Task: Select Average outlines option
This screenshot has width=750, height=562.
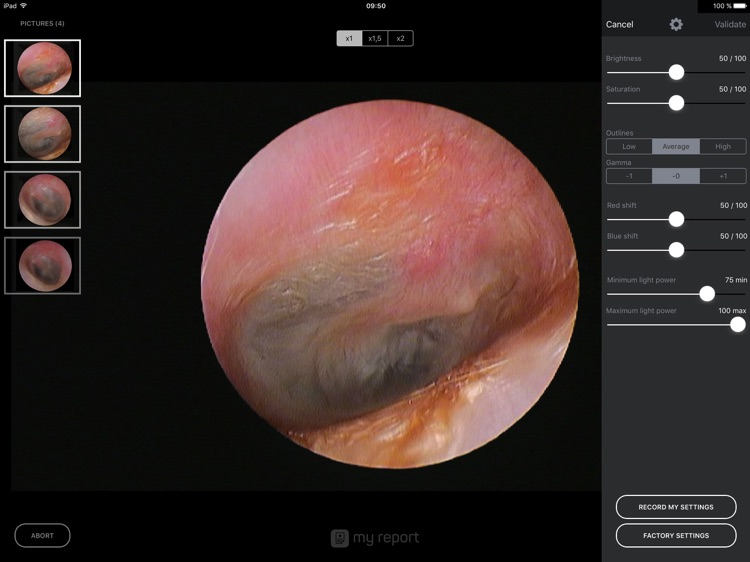Action: tap(676, 146)
